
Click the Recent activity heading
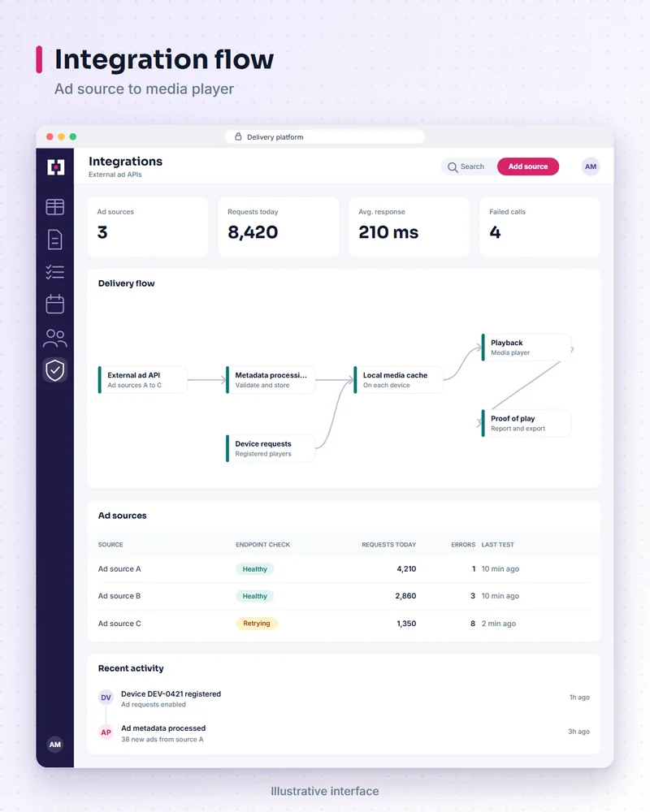pos(131,668)
